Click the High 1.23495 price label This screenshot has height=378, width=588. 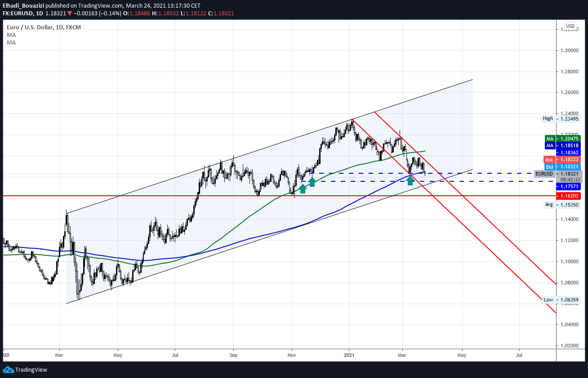pyautogui.click(x=561, y=119)
